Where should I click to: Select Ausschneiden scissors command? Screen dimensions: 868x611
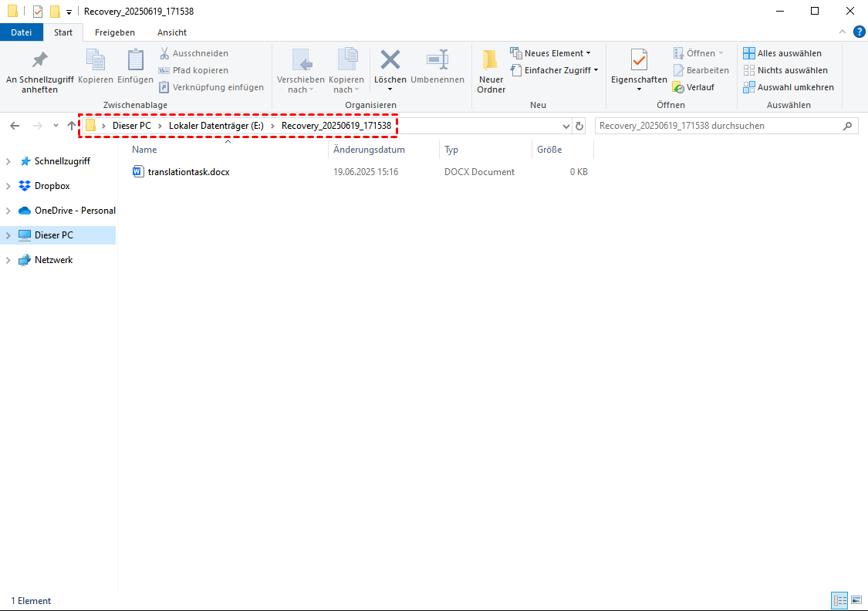pos(194,53)
